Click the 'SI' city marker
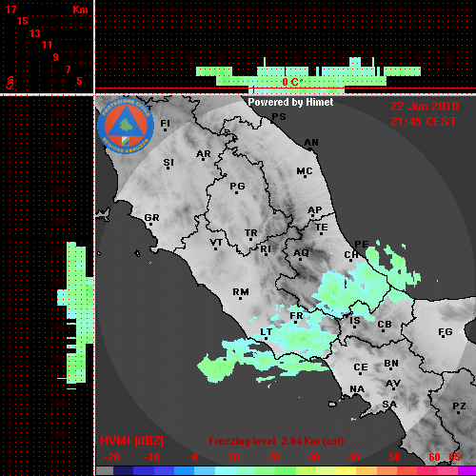 169,164
